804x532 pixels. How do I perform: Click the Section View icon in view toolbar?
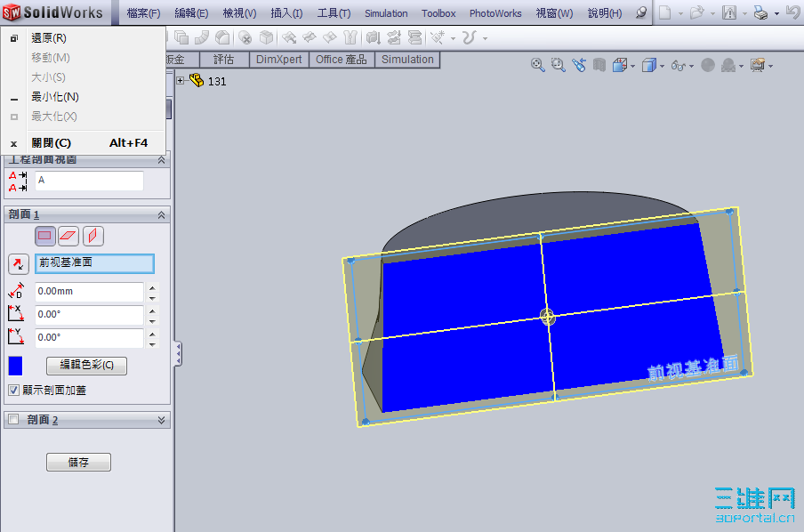(599, 65)
